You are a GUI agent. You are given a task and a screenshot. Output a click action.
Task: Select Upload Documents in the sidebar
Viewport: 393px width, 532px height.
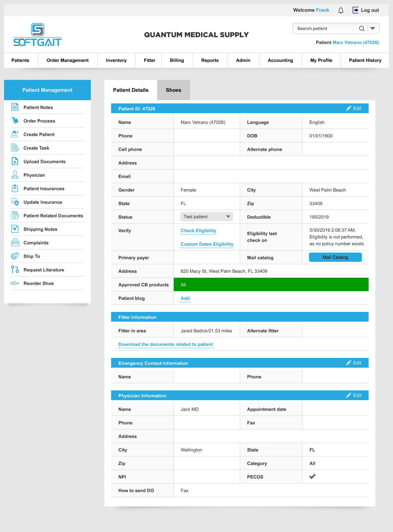click(44, 162)
